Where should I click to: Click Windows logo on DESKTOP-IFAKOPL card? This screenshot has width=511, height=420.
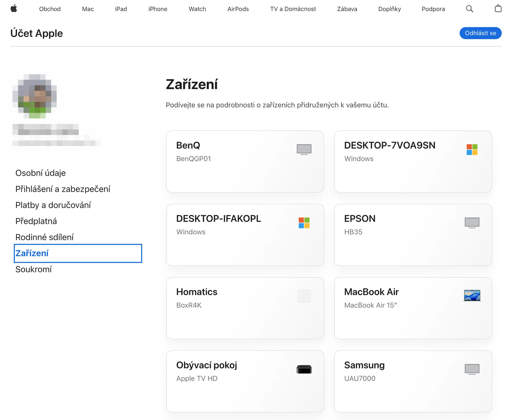coord(304,223)
